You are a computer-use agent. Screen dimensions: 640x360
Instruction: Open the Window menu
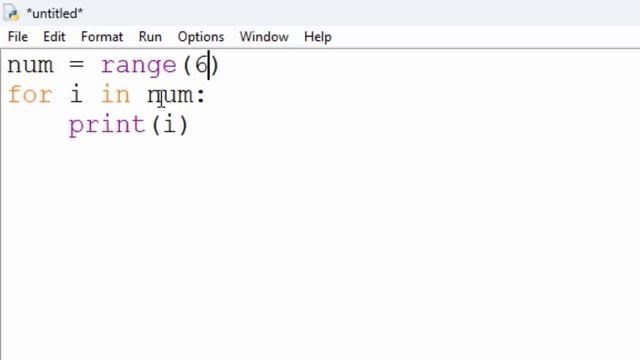pos(264,37)
